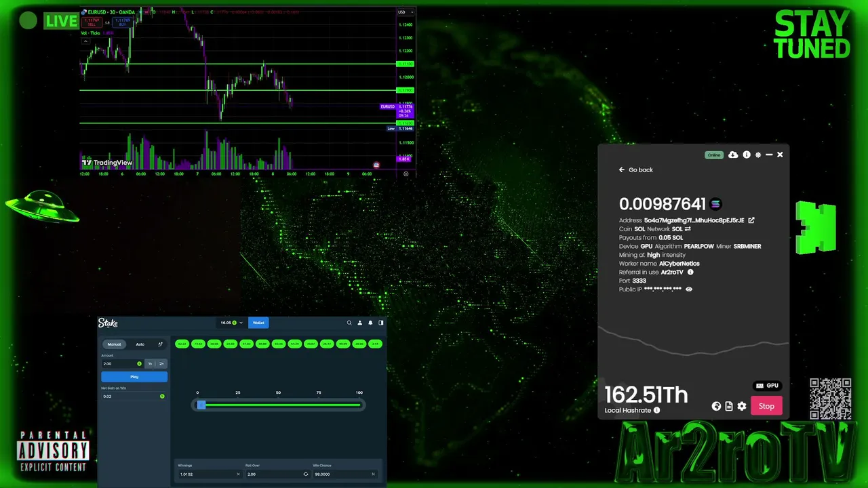This screenshot has height=488, width=868.
Task: Open the Stake user profile icon
Action: 360,323
